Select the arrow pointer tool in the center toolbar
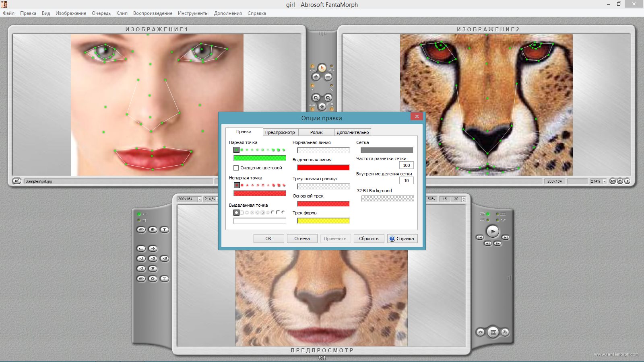Screen dimensions: 644x362 (x=322, y=68)
